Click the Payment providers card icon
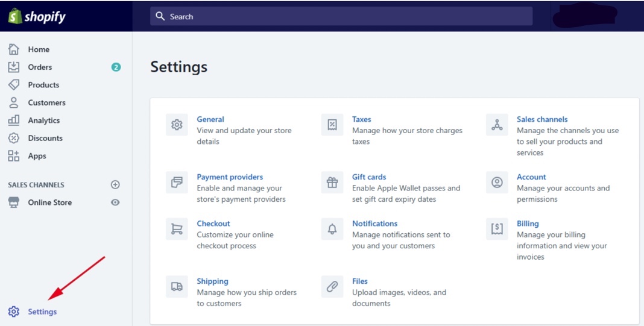 pos(177,183)
